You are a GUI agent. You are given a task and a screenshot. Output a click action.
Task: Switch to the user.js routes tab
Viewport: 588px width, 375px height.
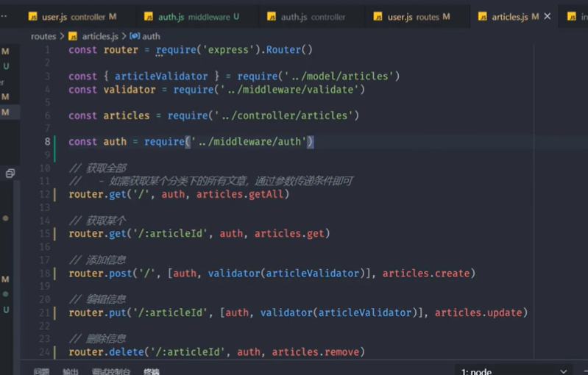[419, 17]
